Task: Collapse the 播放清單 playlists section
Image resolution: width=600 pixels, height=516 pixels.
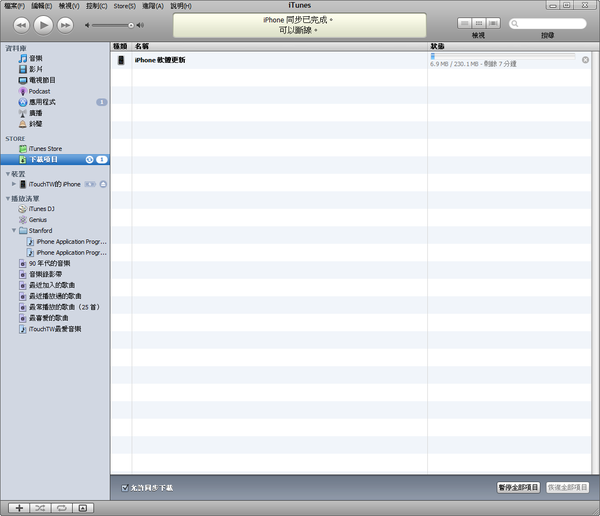Action: [8, 198]
